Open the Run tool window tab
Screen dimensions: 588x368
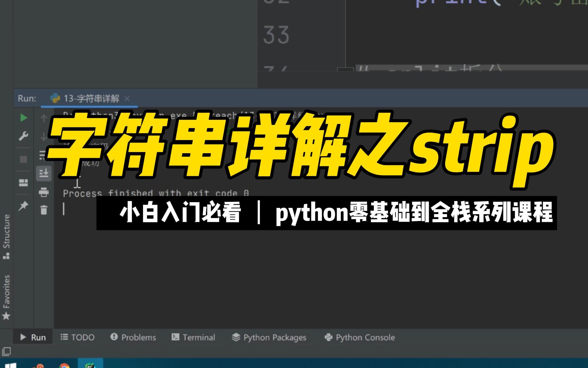pos(33,337)
